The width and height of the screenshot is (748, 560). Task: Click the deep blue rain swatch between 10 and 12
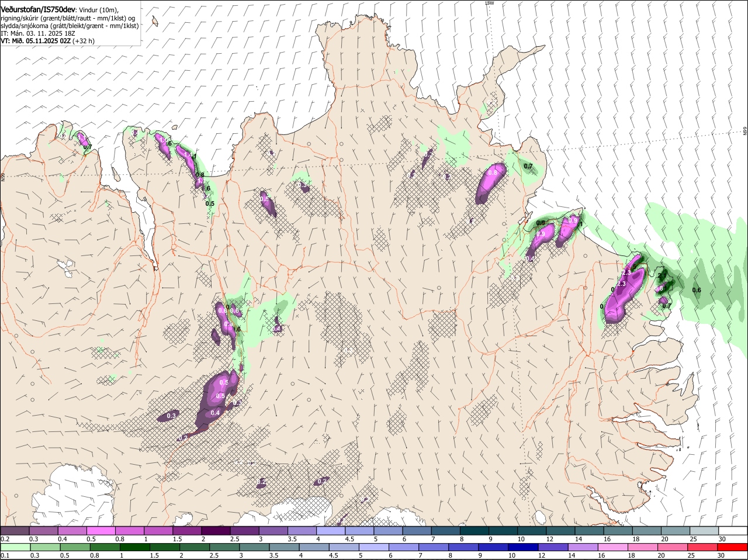point(524,547)
